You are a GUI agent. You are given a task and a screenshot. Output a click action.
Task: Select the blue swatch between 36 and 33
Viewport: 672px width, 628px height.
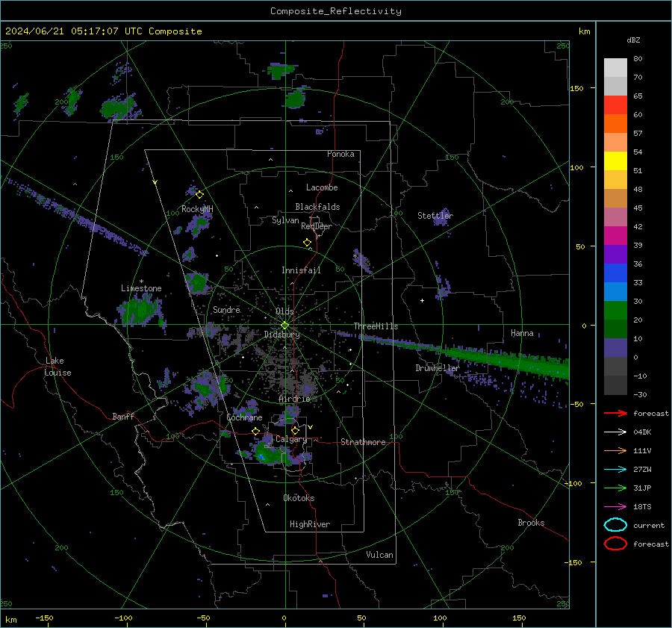pos(615,273)
